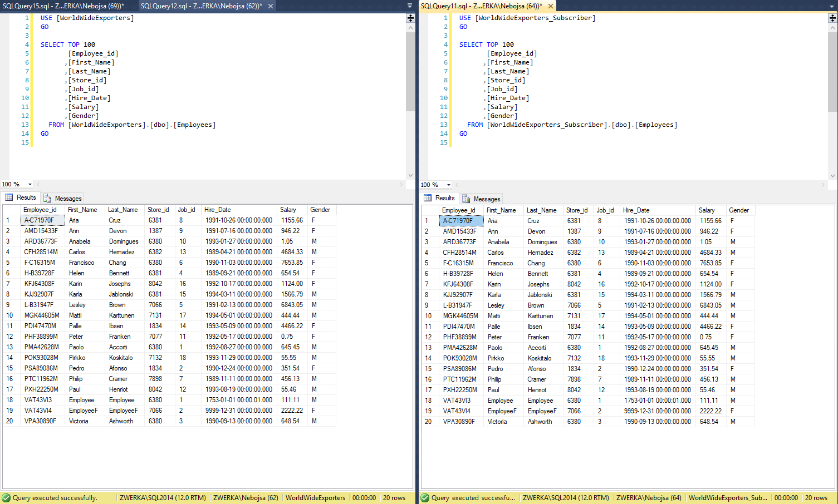Click the FROM [WorldWideExporters].[dbo].[Employees] code line
The width and height of the screenshot is (838, 504).
132,125
